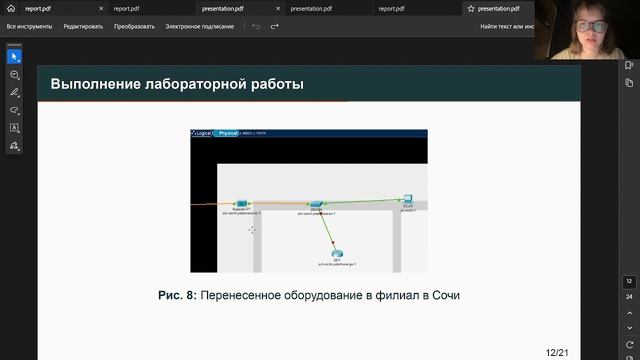
Task: Undo the last action
Action: (x=256, y=27)
